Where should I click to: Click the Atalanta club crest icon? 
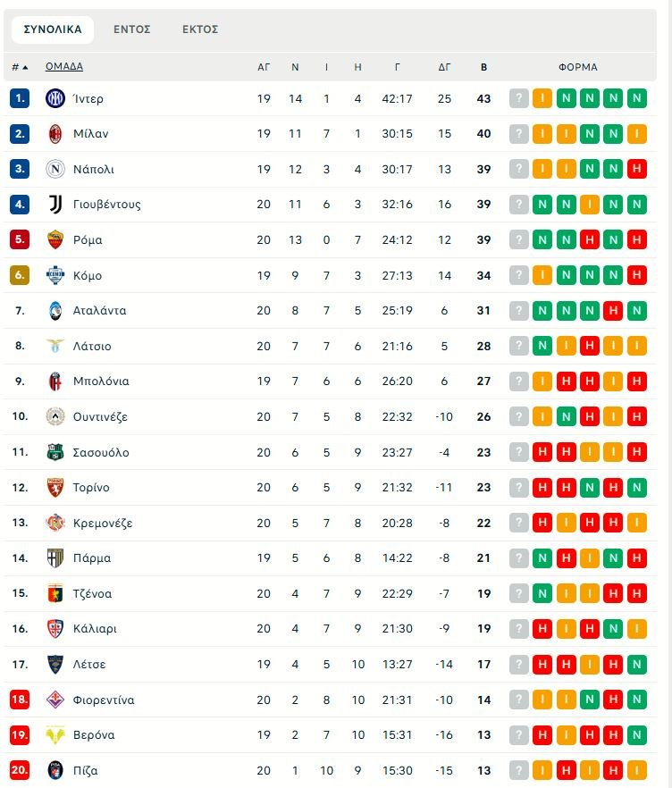click(55, 311)
